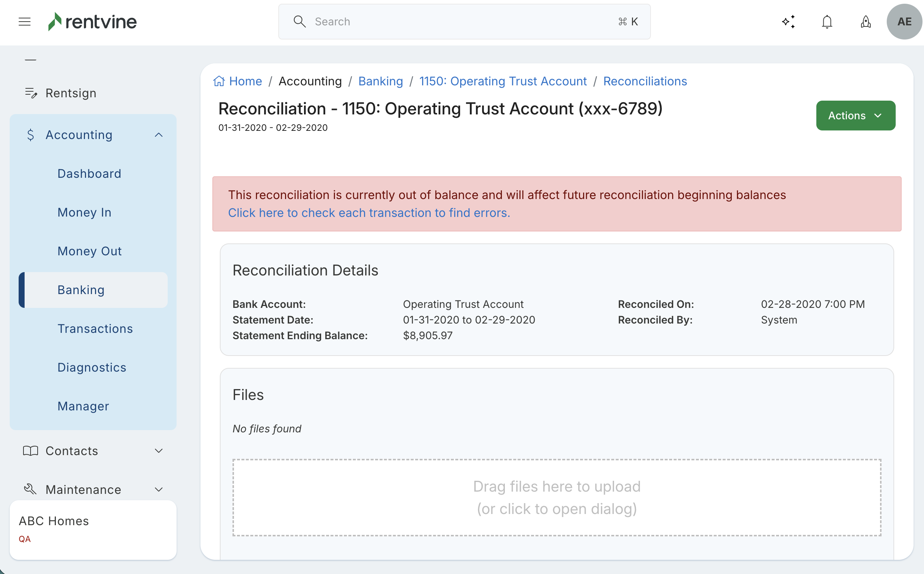This screenshot has height=574, width=924.
Task: Click the file upload drop area
Action: [556, 497]
